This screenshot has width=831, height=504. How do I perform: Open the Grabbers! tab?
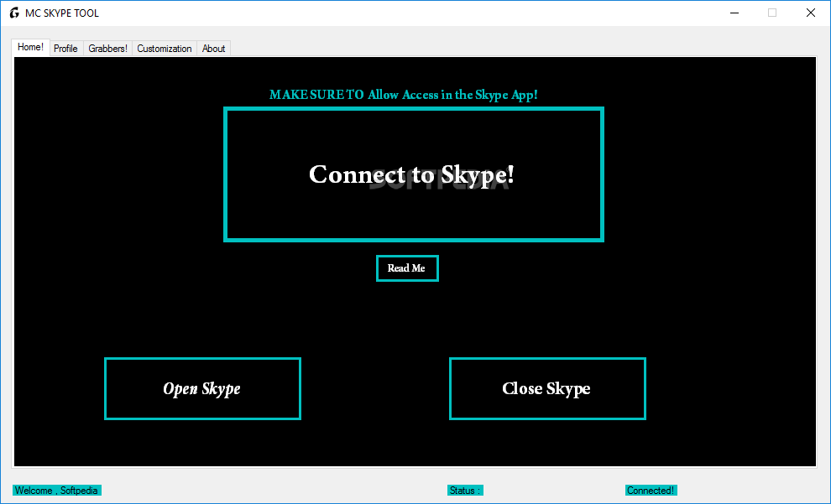click(x=107, y=48)
